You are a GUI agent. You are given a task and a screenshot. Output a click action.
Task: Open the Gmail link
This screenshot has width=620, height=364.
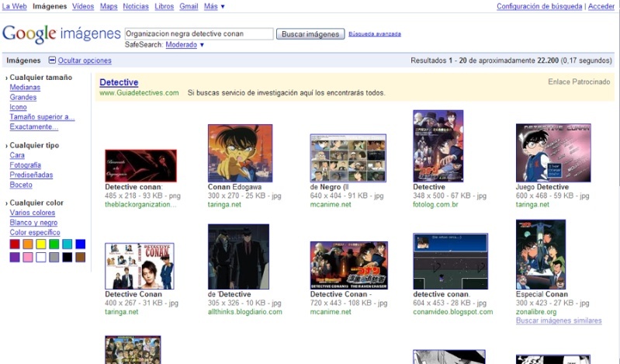click(x=189, y=6)
